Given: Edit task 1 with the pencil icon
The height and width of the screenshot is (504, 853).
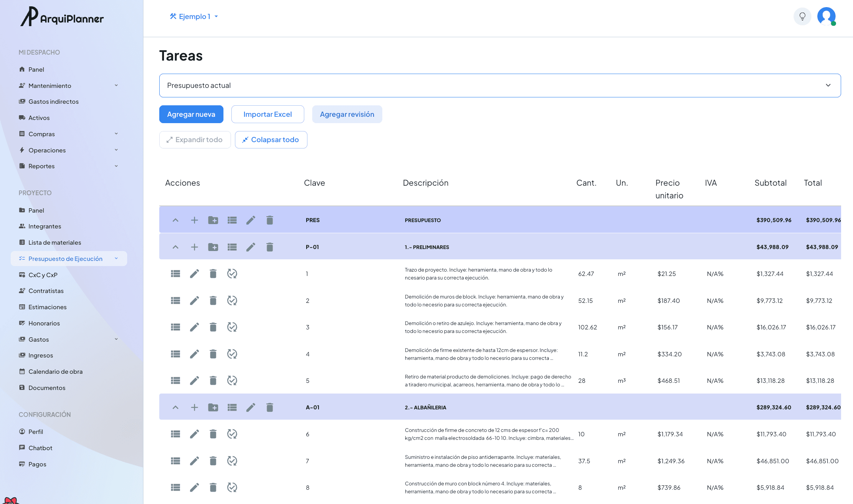Looking at the screenshot, I should pos(194,274).
